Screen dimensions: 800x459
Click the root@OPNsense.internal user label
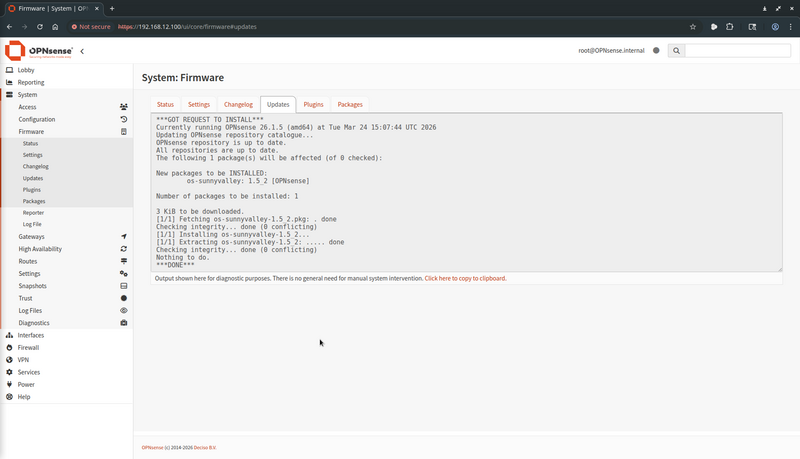point(611,50)
